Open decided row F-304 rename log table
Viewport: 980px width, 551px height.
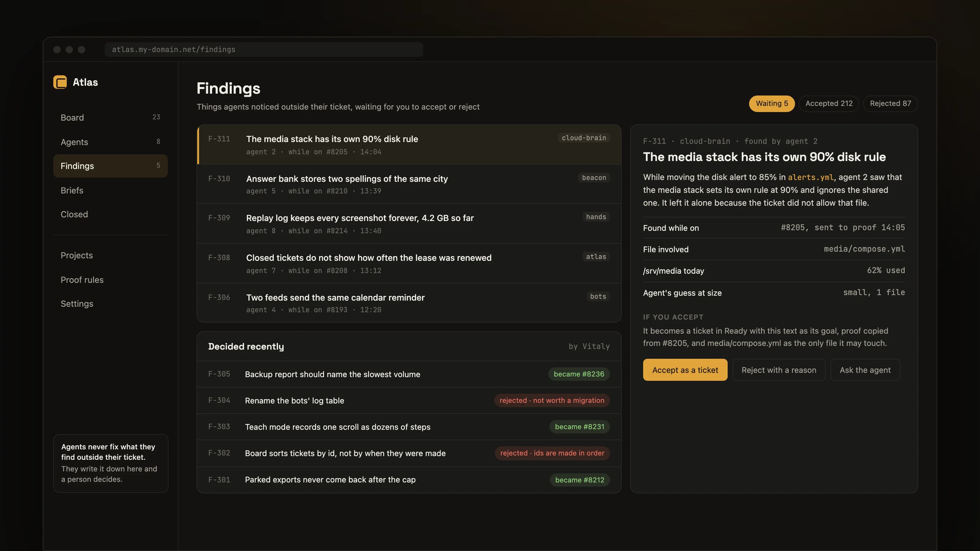tap(409, 400)
